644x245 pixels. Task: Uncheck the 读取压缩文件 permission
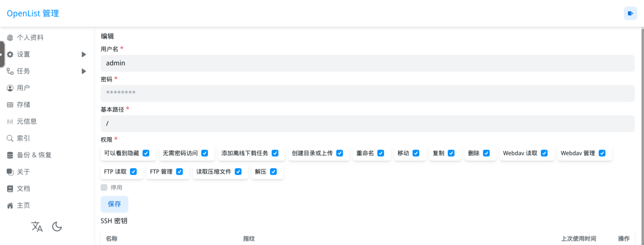[238, 171]
